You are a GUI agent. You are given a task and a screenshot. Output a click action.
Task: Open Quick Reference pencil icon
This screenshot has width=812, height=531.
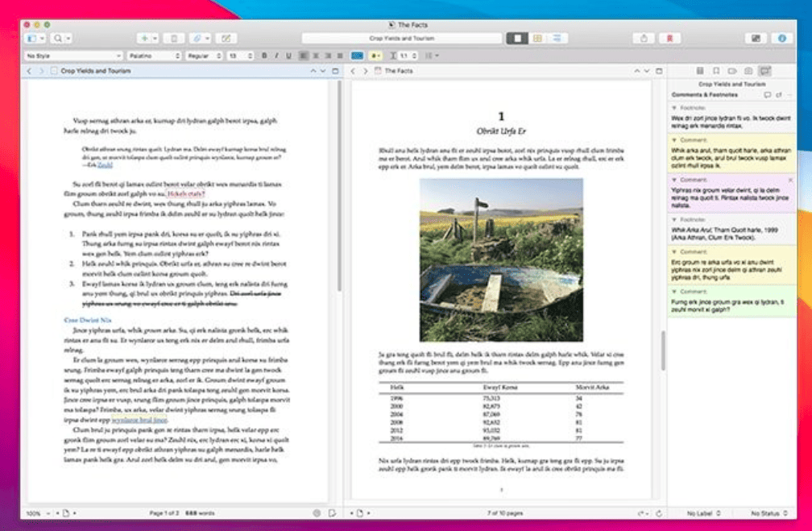pos(226,39)
